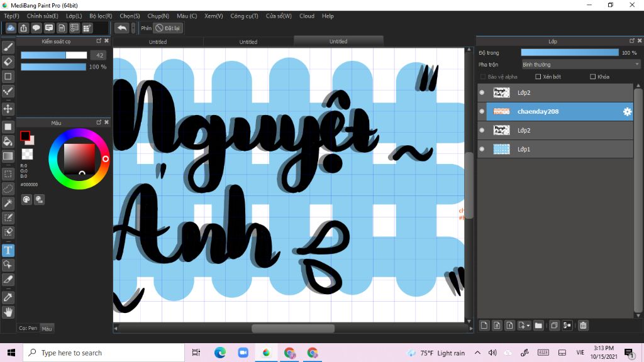Open the Pha trộn blend mode dropdown

(580, 65)
